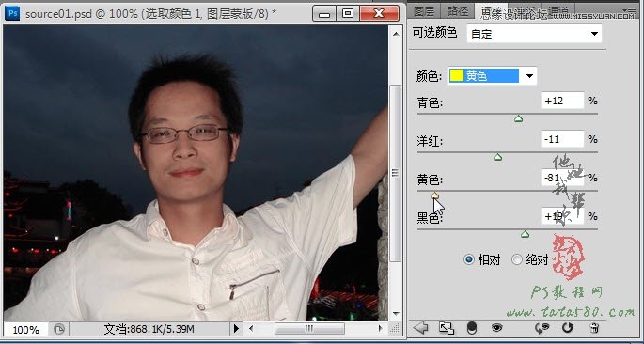The height and width of the screenshot is (344, 644).
Task: Click document size text 文档:868.1K/5.39M
Action: coord(149,329)
